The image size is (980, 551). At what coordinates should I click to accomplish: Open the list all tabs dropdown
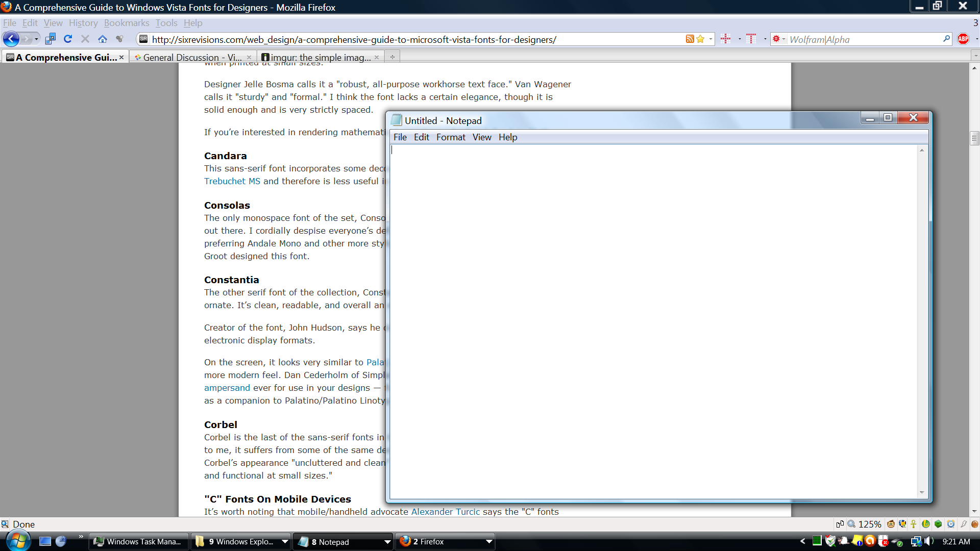pyautogui.click(x=975, y=56)
